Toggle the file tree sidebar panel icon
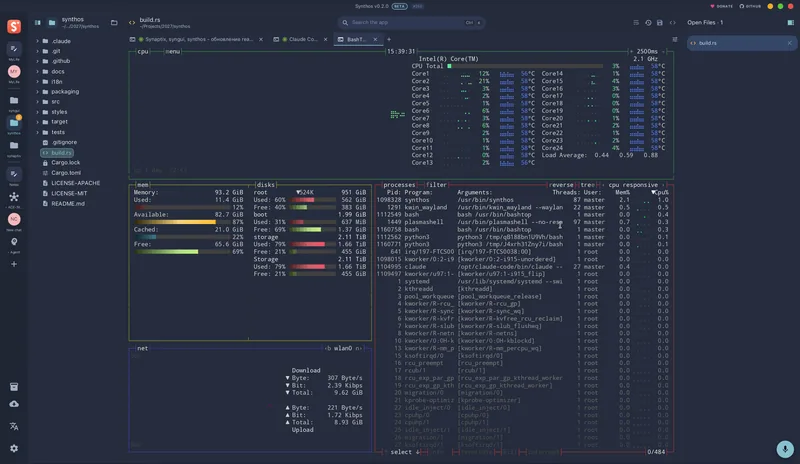Screen dimensions: 800x464 pos(38,22)
